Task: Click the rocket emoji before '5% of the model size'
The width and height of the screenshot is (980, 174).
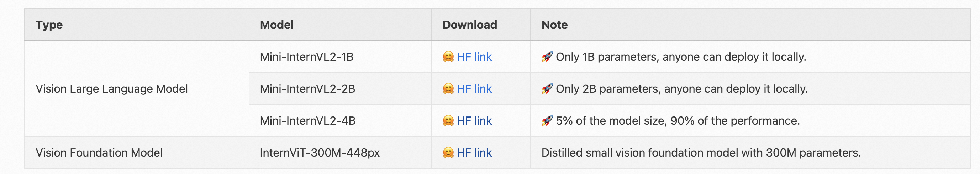Action: [x=547, y=121]
